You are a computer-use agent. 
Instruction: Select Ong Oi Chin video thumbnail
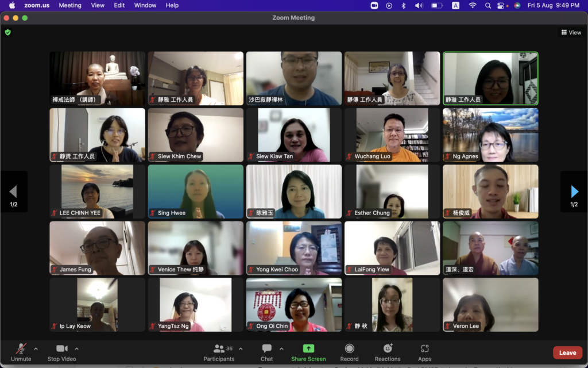point(294,305)
